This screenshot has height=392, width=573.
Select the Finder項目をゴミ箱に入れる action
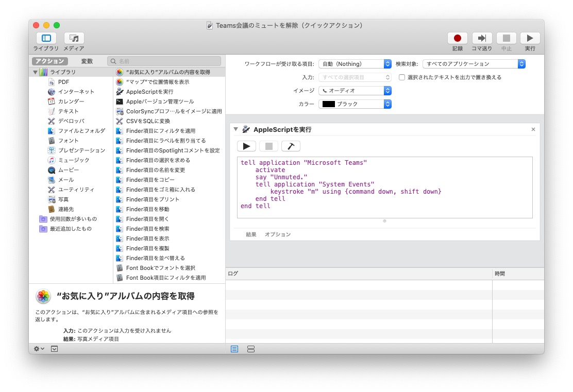click(170, 190)
